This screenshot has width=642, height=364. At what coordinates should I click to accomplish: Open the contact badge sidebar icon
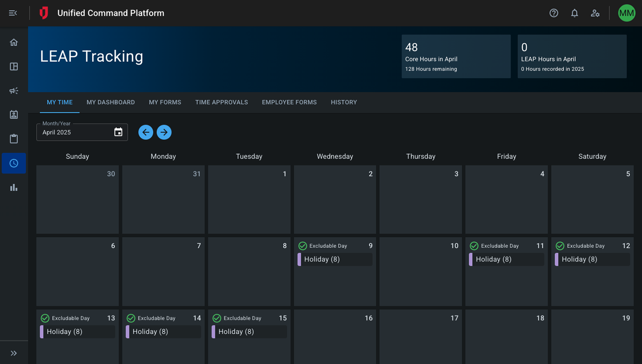click(x=14, y=114)
